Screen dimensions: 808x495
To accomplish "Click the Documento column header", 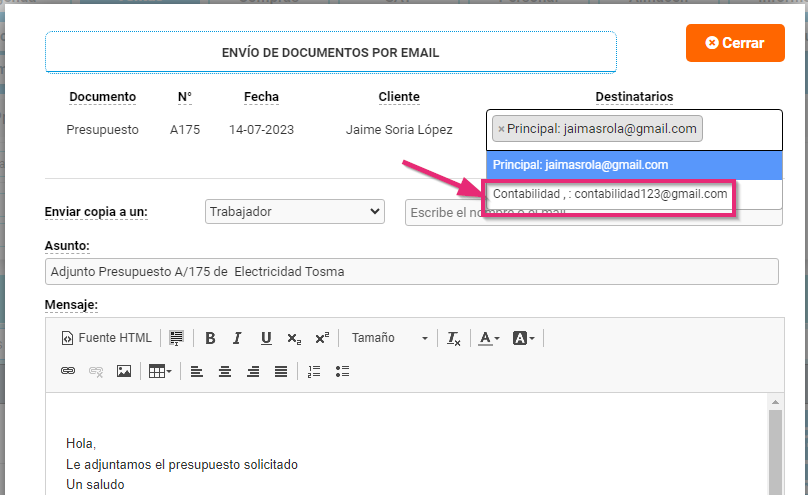I will [x=103, y=97].
